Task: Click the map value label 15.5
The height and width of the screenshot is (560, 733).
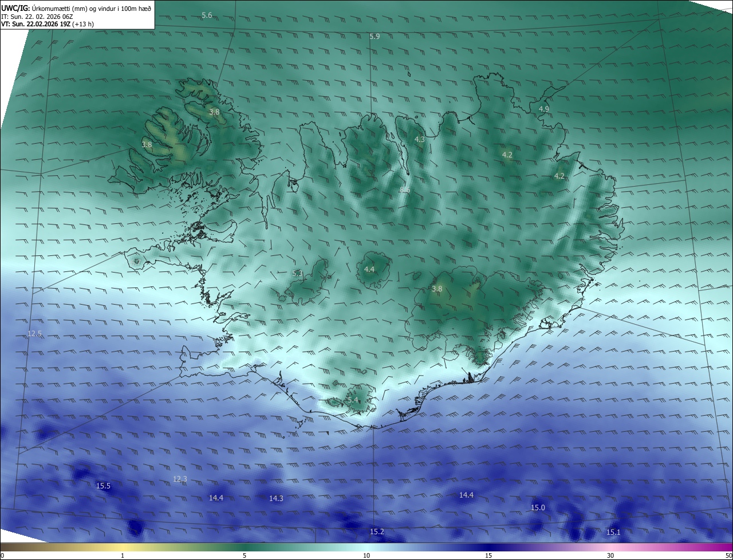Action: point(103,486)
